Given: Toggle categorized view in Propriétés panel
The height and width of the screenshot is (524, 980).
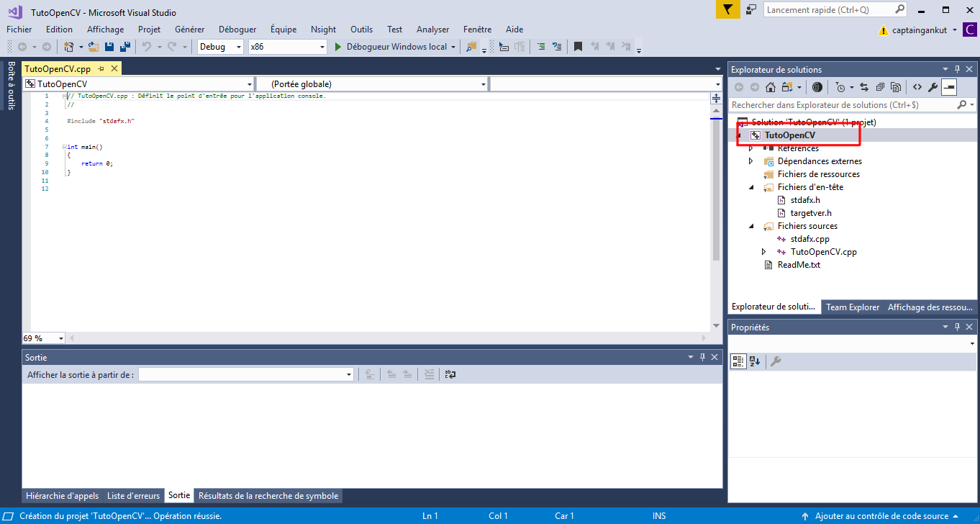Looking at the screenshot, I should (738, 361).
